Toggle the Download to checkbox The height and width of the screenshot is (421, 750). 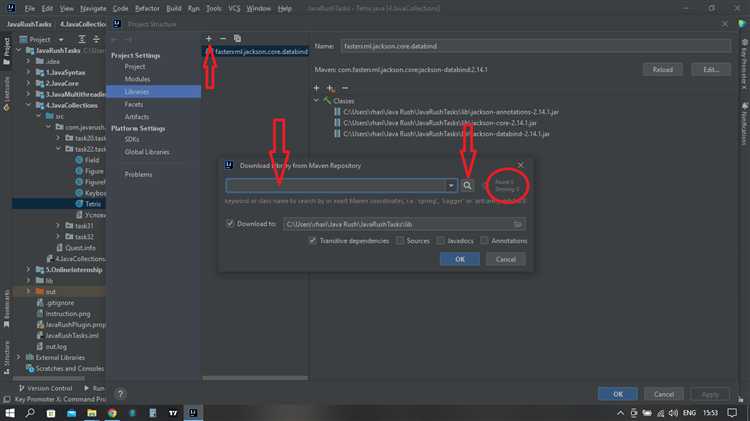coord(230,223)
